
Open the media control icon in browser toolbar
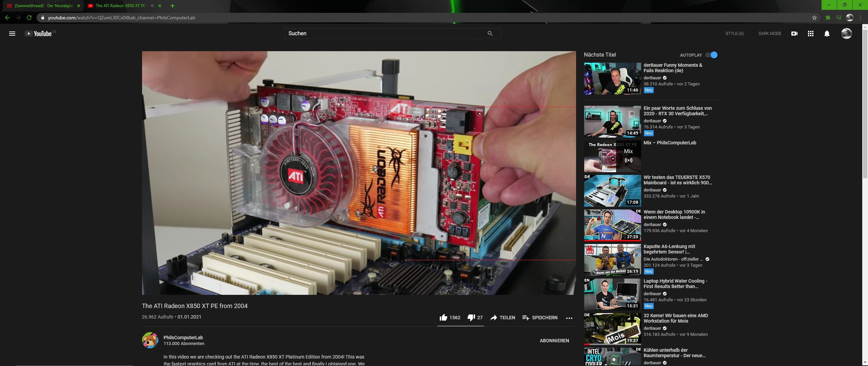[839, 18]
